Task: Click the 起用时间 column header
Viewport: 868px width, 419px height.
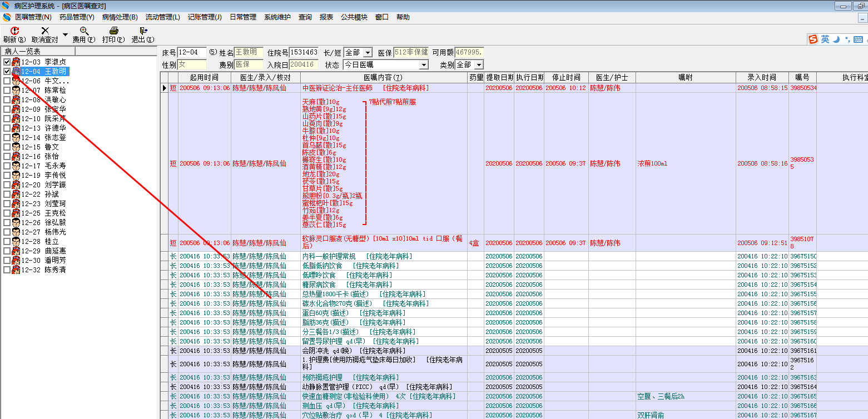Action: 204,78
